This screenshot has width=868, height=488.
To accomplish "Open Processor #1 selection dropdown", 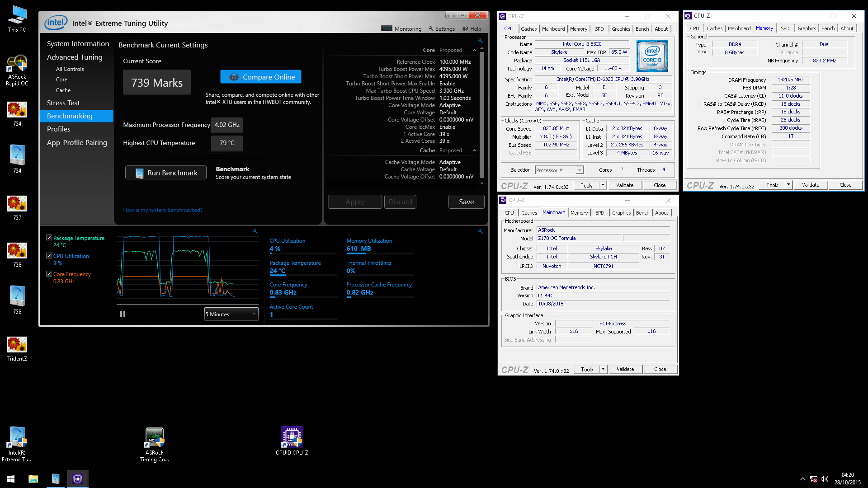I will (x=559, y=170).
